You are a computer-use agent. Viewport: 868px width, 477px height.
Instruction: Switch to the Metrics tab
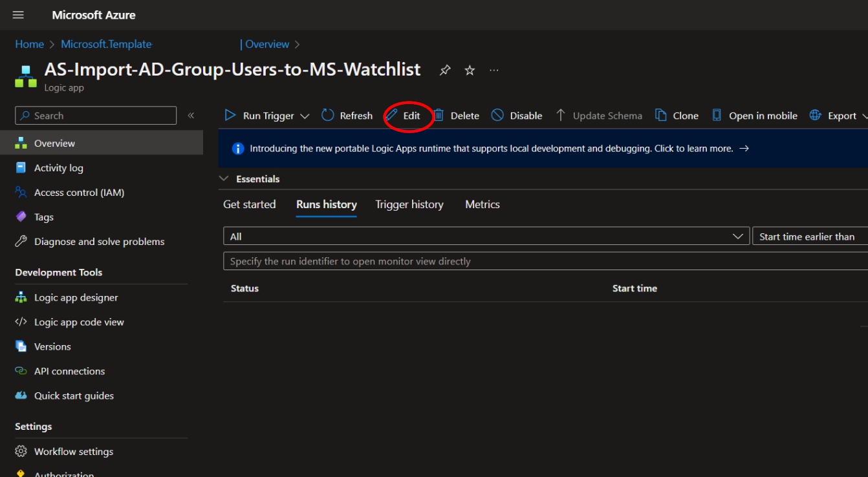(x=483, y=204)
